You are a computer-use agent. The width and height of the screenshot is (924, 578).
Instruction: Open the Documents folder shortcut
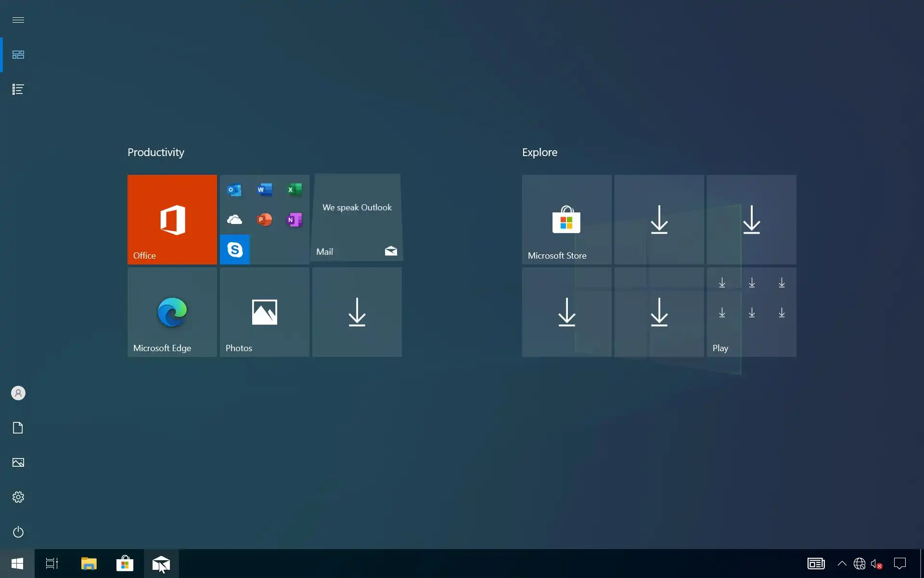click(x=18, y=428)
